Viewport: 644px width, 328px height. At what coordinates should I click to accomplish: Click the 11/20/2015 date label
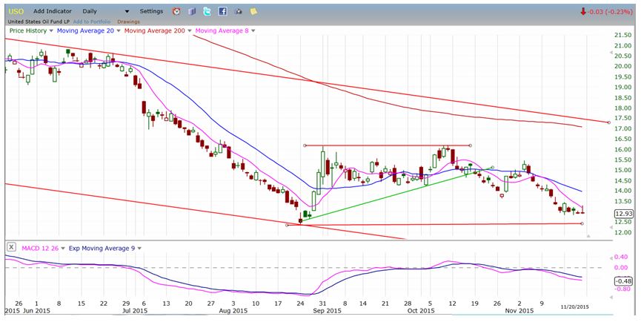coord(575,306)
